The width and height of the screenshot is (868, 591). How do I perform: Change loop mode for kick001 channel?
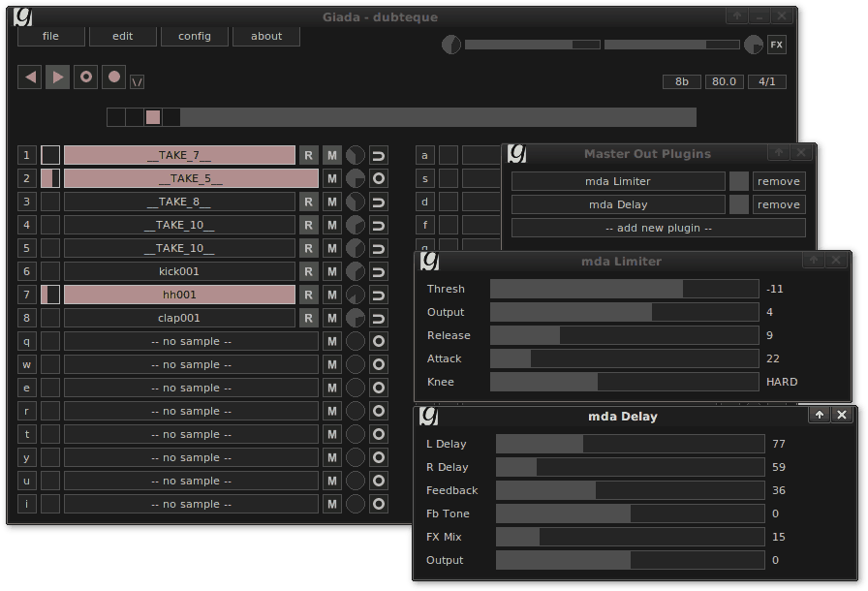pyautogui.click(x=379, y=271)
